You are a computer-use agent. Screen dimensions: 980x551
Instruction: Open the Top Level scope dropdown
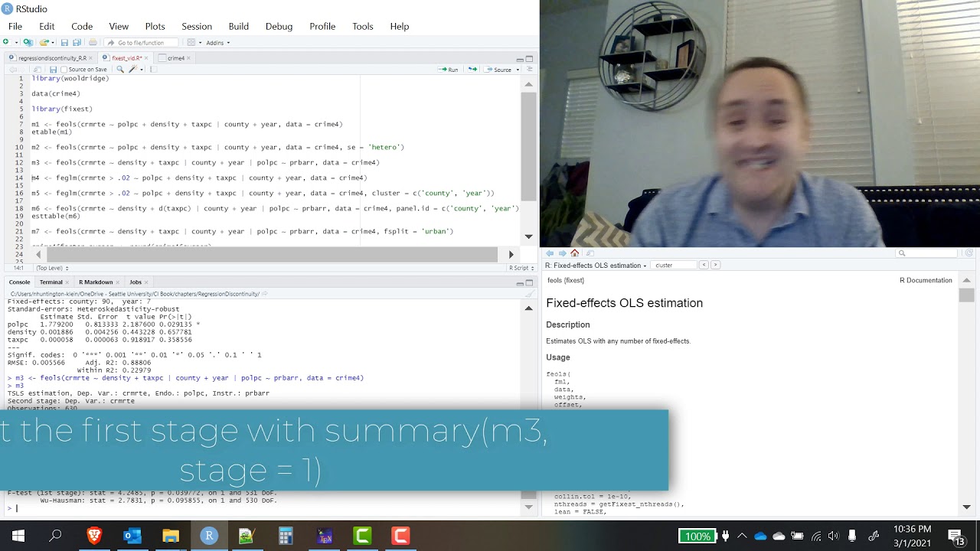tap(52, 268)
